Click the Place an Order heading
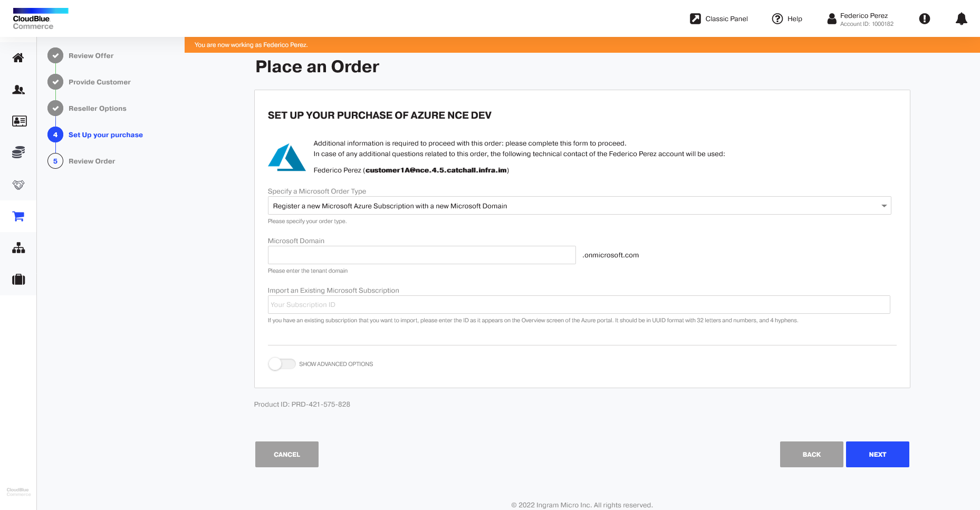This screenshot has height=510, width=980. [x=317, y=67]
